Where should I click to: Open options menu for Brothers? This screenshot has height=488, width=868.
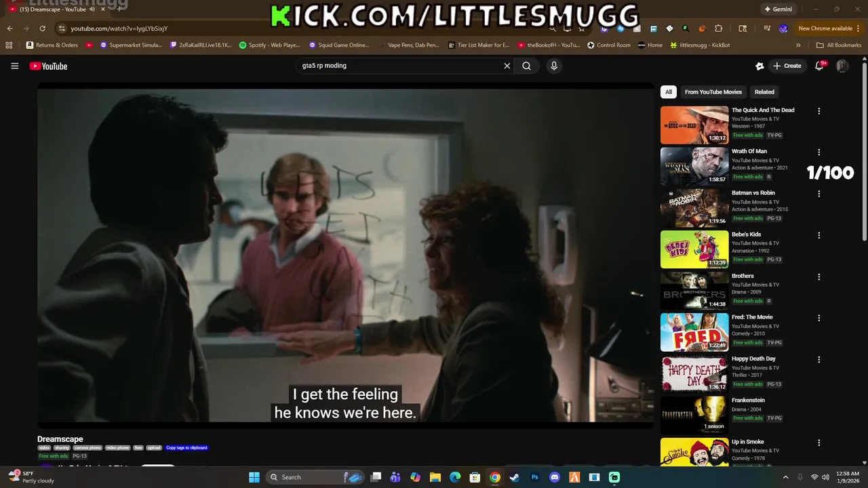point(818,277)
